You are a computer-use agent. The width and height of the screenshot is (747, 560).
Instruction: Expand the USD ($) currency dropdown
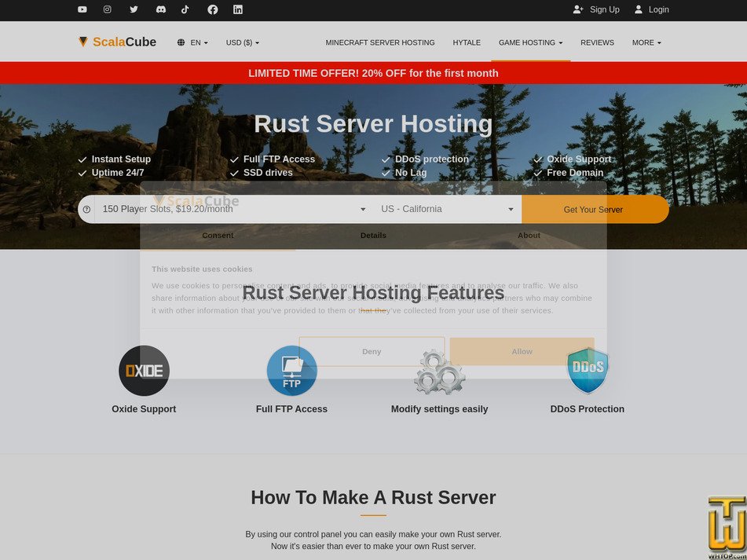tap(242, 42)
